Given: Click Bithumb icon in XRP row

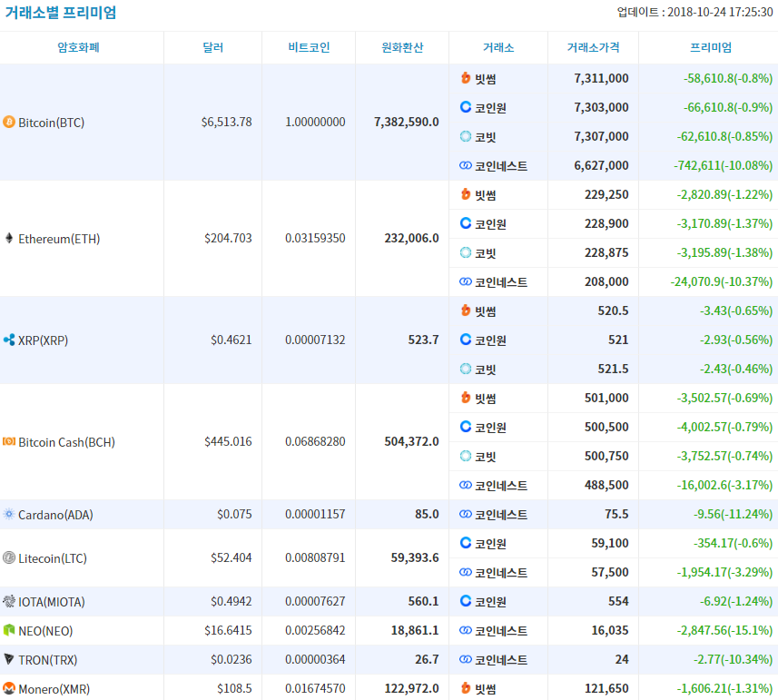Looking at the screenshot, I should click(x=466, y=311).
